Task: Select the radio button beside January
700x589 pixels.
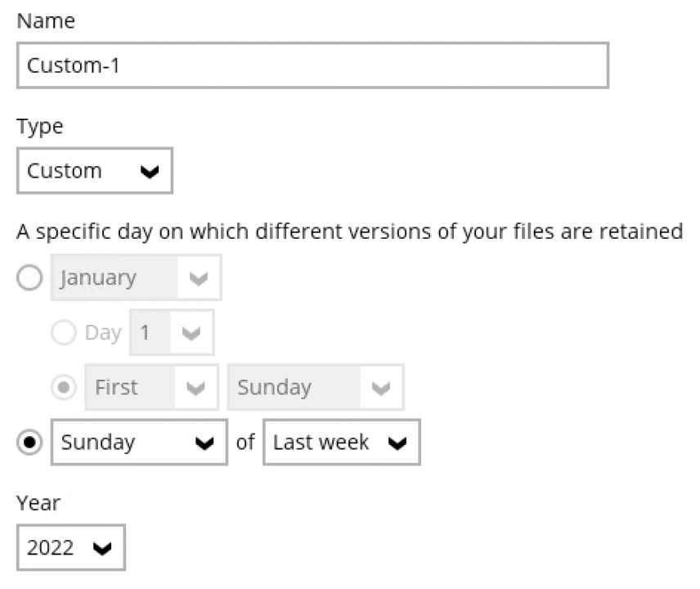Action: pyautogui.click(x=30, y=277)
